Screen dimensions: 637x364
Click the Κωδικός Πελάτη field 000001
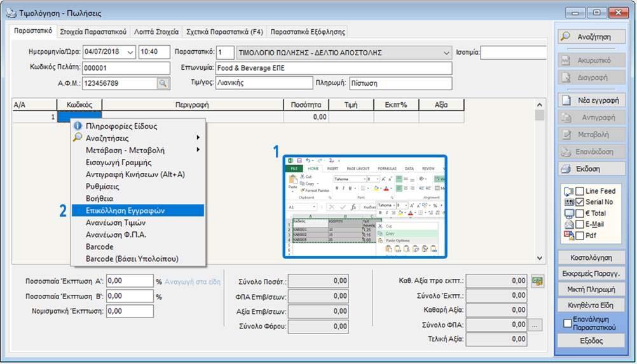[x=126, y=68]
